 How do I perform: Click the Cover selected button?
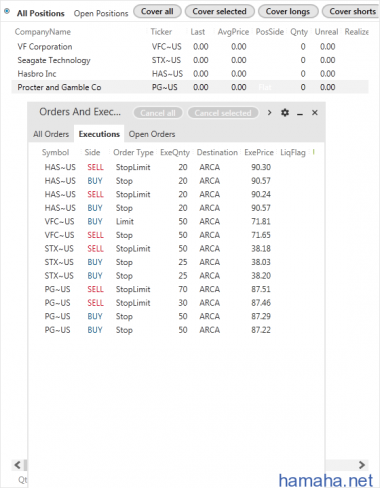219,11
